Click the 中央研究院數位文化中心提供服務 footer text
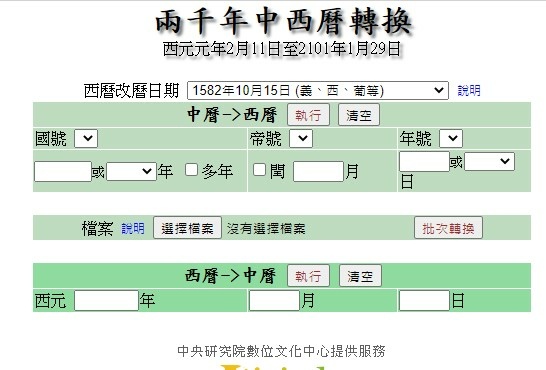Image resolution: width=546 pixels, height=370 pixels. click(x=281, y=351)
